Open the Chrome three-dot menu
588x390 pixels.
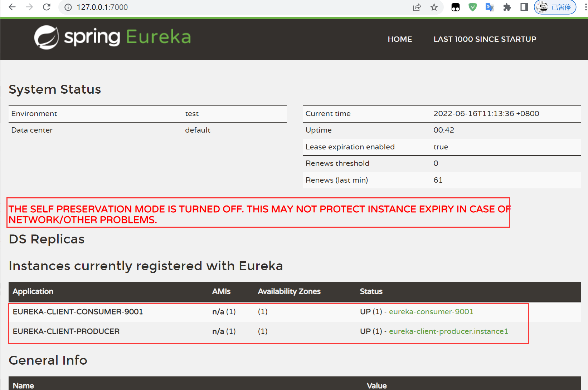[x=585, y=7]
